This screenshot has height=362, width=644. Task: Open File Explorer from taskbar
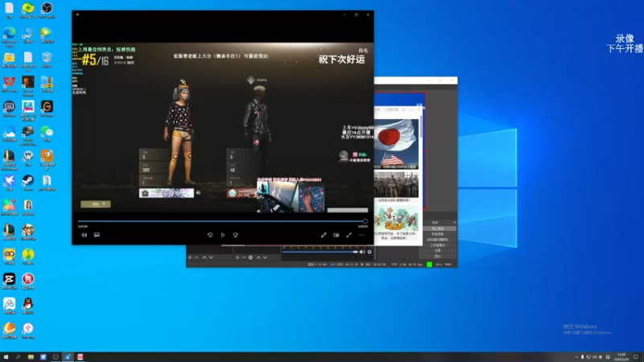[31, 357]
